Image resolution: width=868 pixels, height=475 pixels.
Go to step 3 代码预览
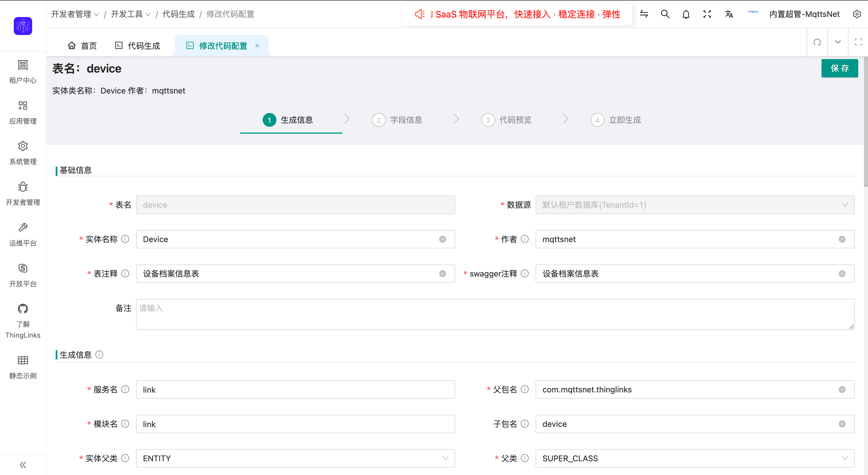coord(506,120)
